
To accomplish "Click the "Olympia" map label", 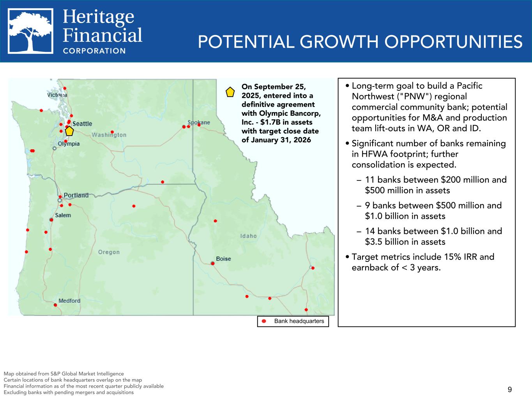I will pyautogui.click(x=69, y=144).
